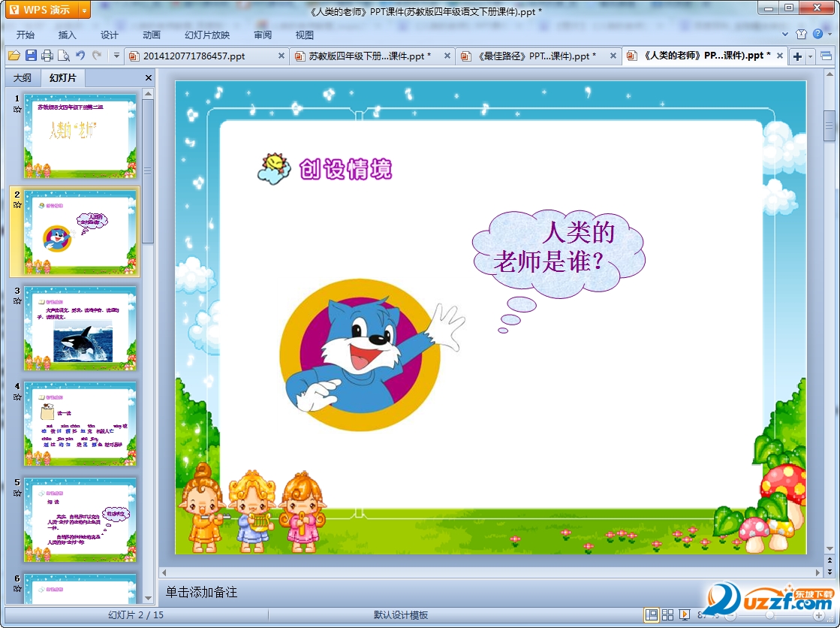Click the horizontal scrollbar right arrow
Viewport: 840px width, 628px height.
(x=817, y=572)
